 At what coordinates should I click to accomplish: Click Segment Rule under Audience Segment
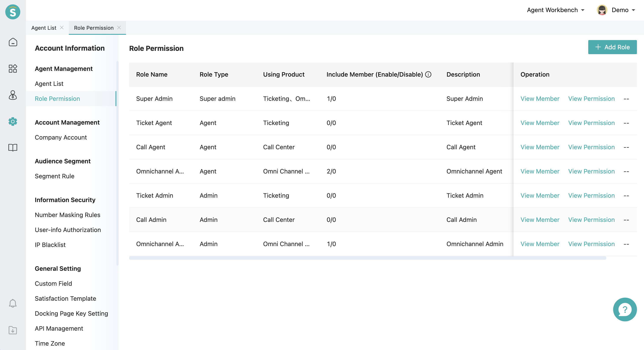54,176
